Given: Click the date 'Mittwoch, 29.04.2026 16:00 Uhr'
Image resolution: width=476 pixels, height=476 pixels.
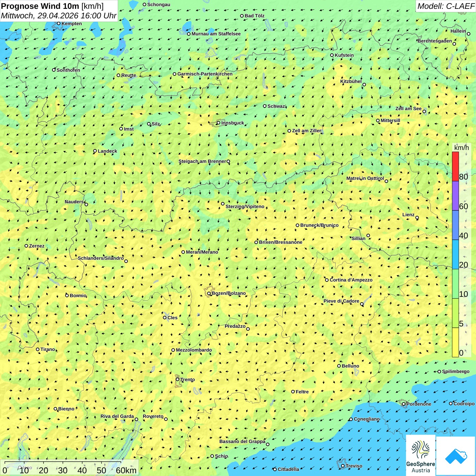Looking at the screenshot, I should click(x=58, y=16).
